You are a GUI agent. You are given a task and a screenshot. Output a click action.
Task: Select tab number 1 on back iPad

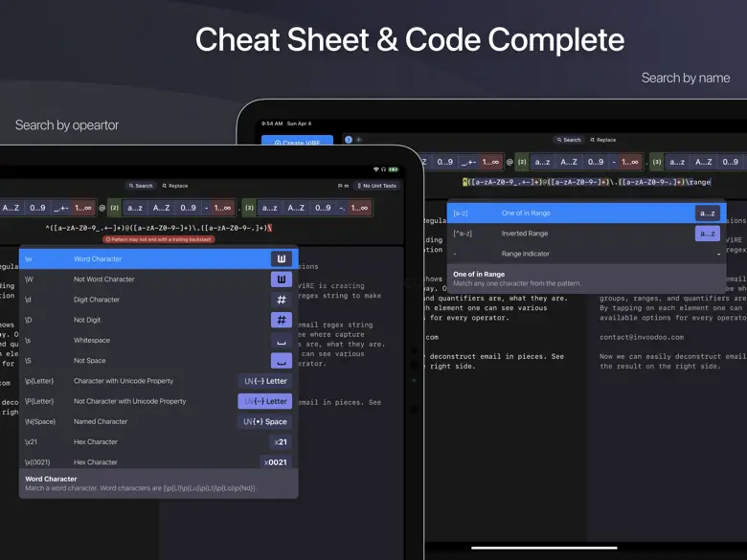[349, 140]
